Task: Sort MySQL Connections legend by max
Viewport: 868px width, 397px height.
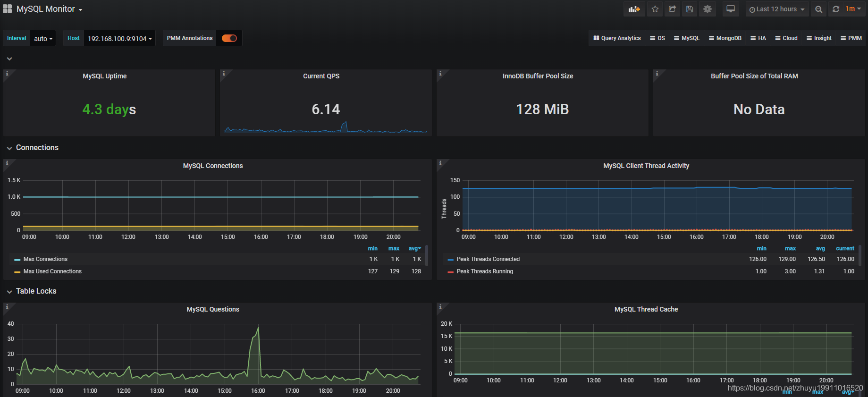Action: tap(394, 248)
